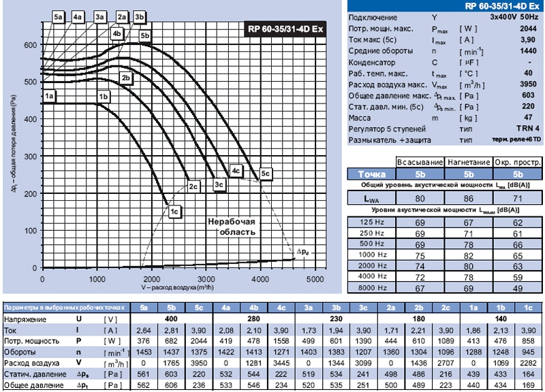
Task: Click the Окр. простр. column header
Action: click(x=519, y=163)
